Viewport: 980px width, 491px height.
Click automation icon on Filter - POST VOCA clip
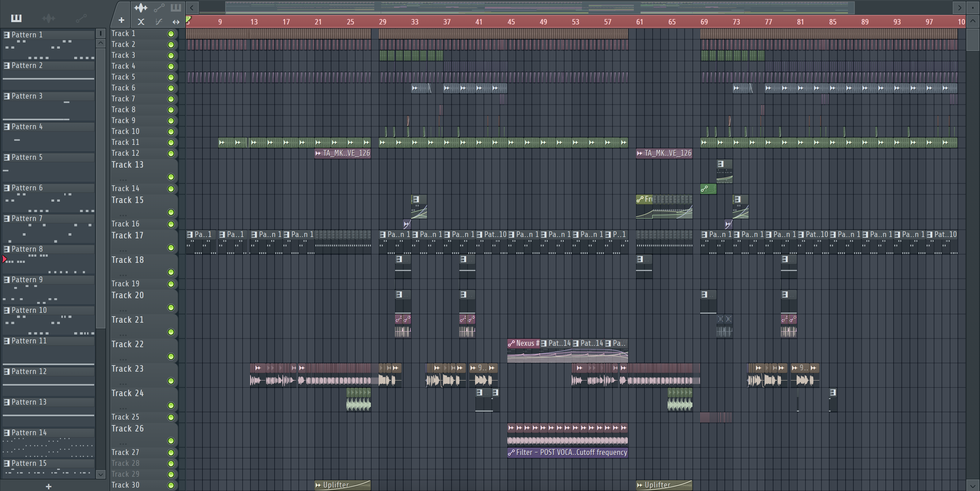coord(511,452)
